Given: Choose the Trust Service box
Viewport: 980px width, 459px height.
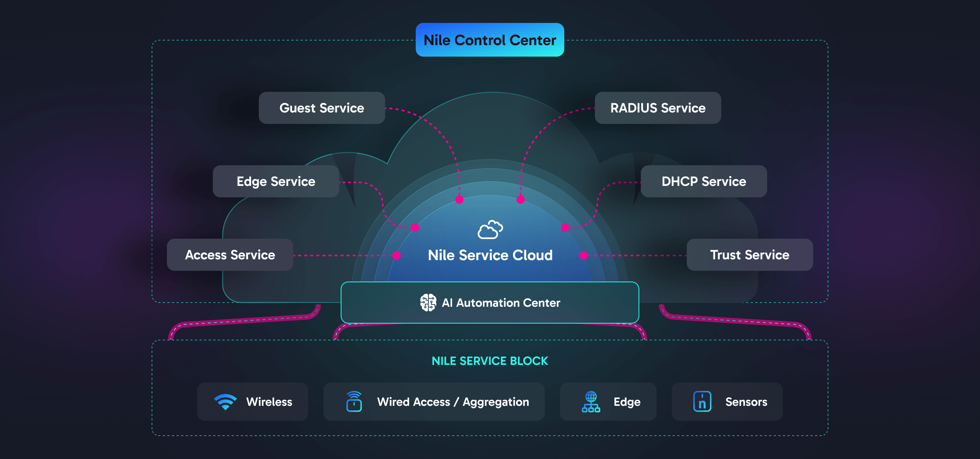Looking at the screenshot, I should click(750, 255).
